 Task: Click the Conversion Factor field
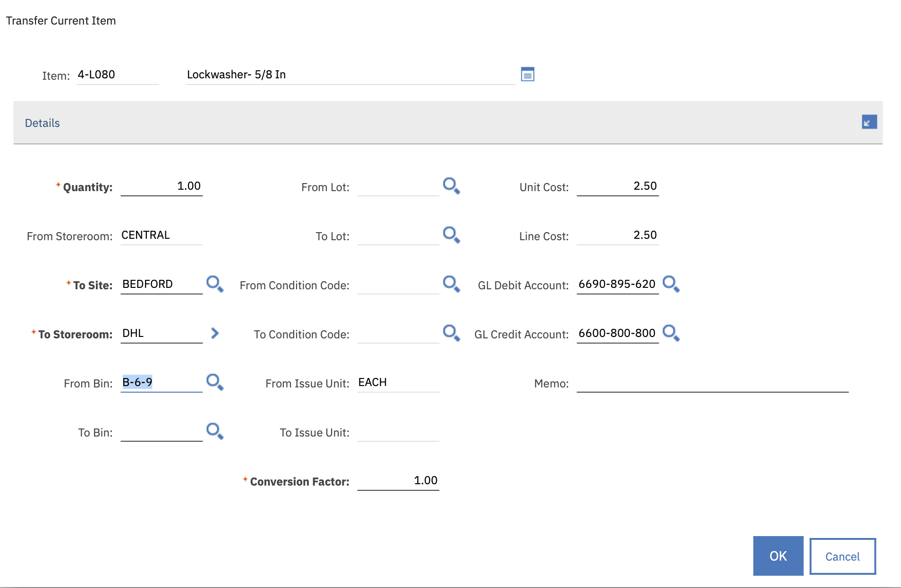[x=398, y=481]
